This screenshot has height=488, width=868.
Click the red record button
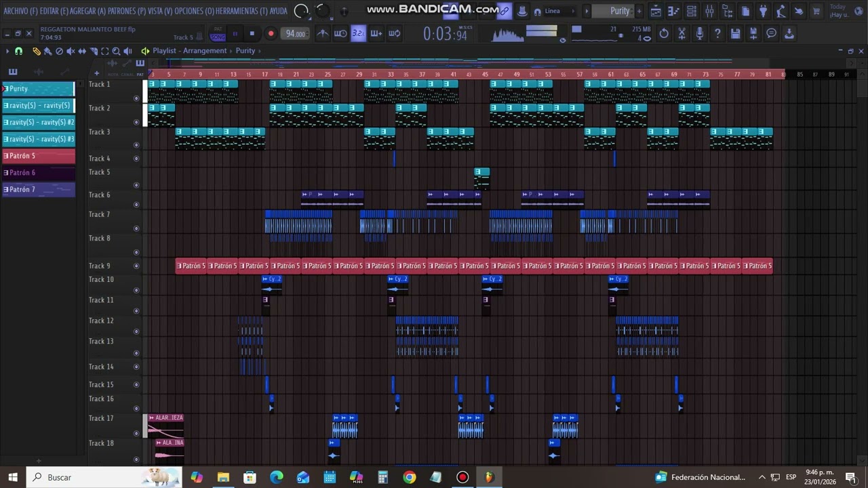coord(271,33)
